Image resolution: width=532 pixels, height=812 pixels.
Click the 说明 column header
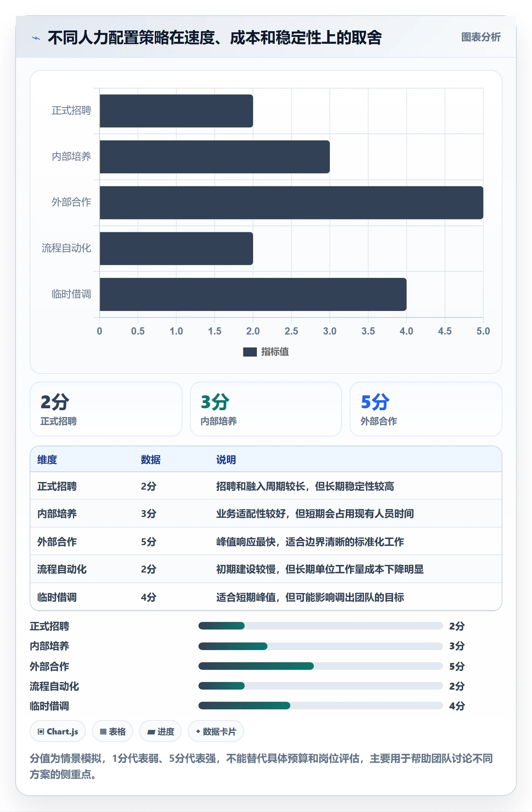point(226,460)
